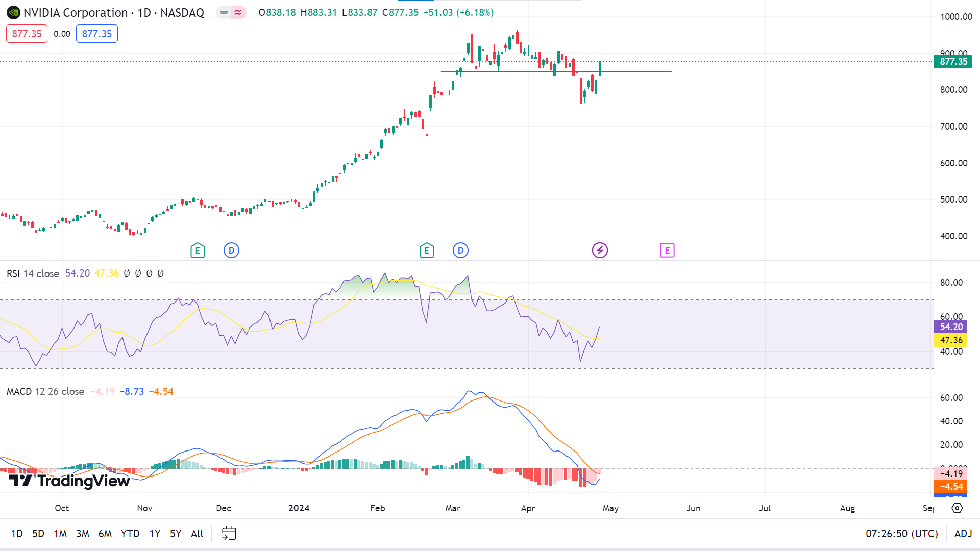
Task: Click the MACD 12 26 close legend
Action: pos(45,391)
